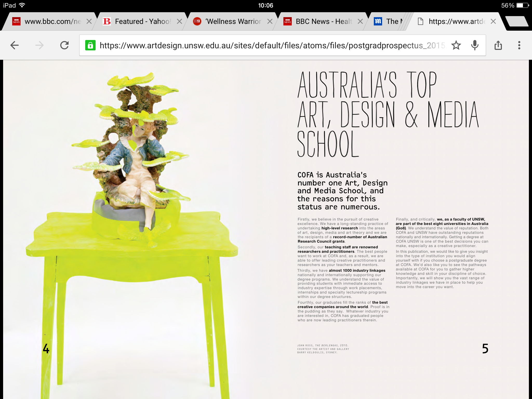Open a new tab button
Image resolution: width=532 pixels, height=399 pixels.
517,22
